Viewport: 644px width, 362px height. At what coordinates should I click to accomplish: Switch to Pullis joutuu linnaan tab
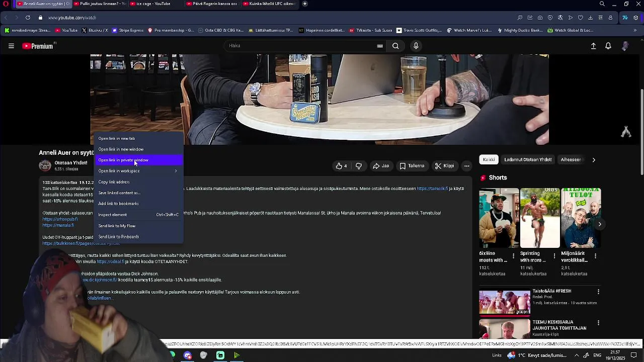(x=100, y=4)
